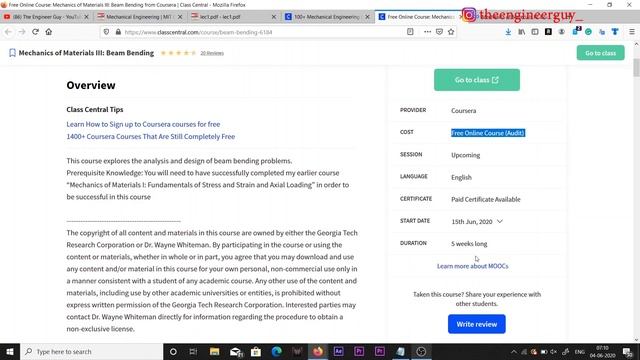This screenshot has height=360, width=640.
Task: Open the tracking protection shield icon
Action: (106, 32)
